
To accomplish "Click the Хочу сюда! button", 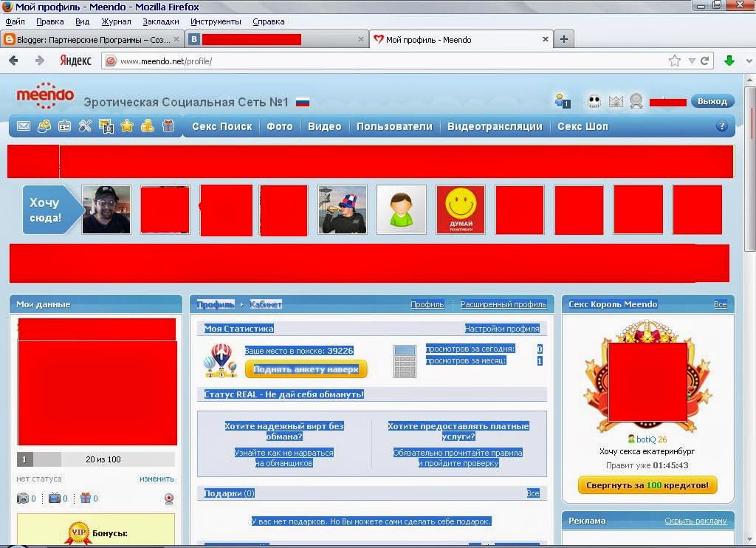I will tap(52, 210).
